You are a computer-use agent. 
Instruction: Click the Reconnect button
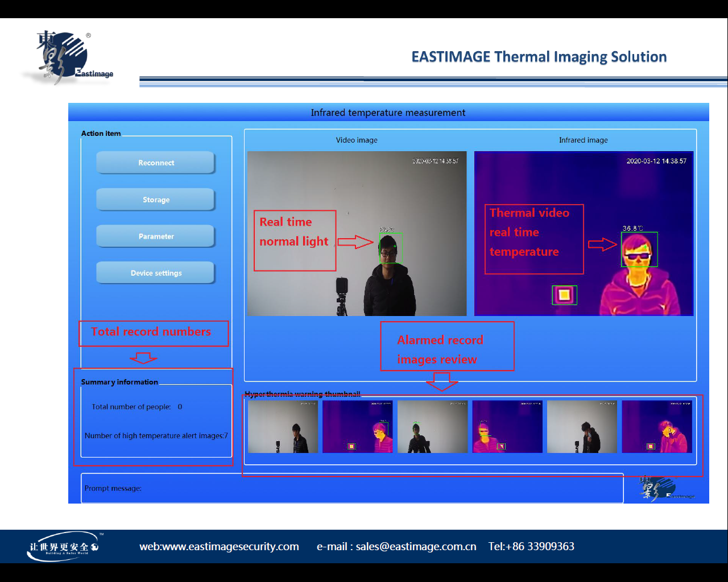(156, 163)
